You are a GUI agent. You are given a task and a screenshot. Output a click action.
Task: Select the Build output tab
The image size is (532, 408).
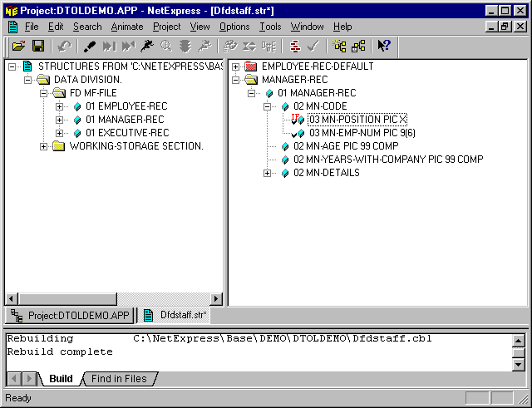point(61,378)
